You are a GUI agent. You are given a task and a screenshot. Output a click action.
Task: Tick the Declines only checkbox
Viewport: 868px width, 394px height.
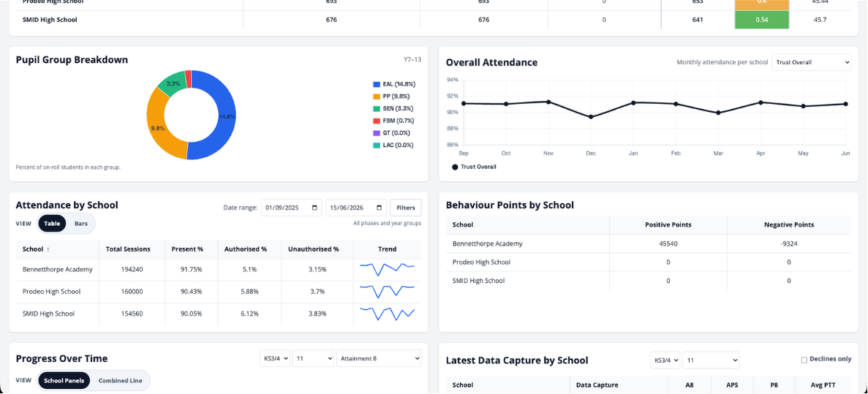pyautogui.click(x=804, y=360)
